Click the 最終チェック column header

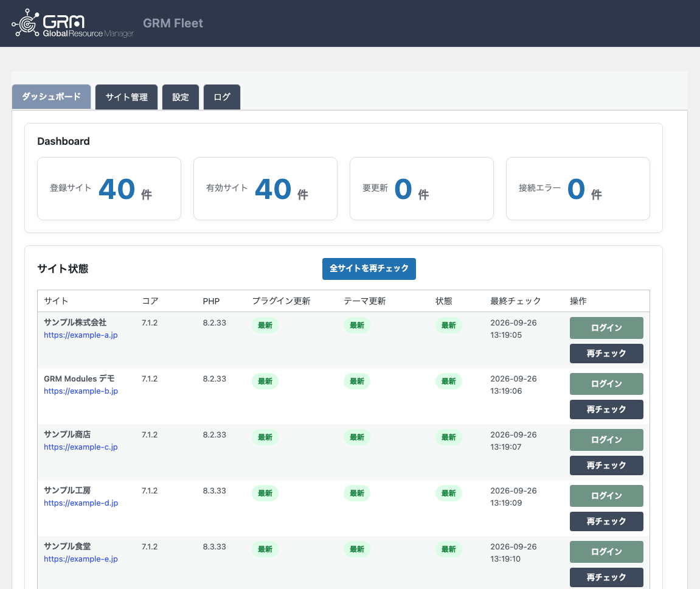pyautogui.click(x=516, y=301)
